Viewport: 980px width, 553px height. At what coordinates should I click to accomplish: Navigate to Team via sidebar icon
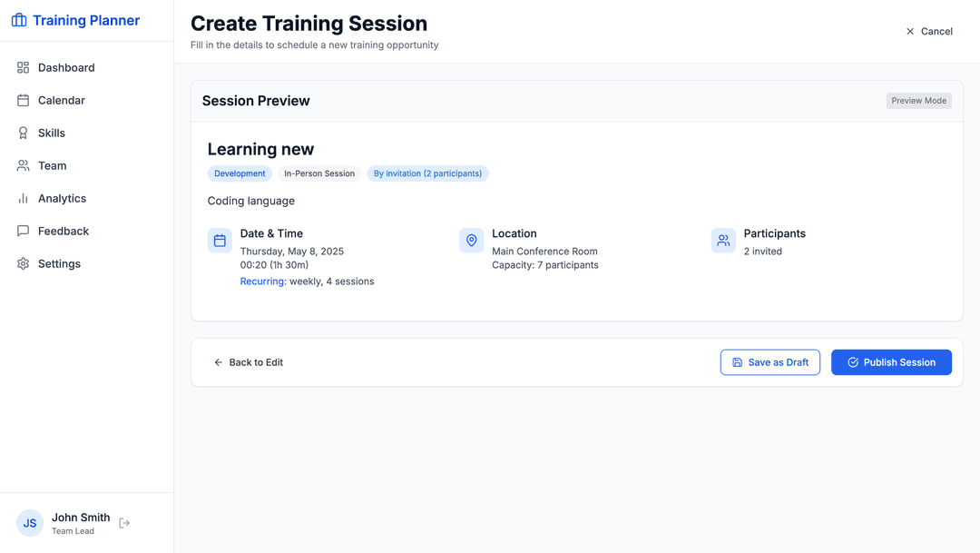click(x=23, y=165)
